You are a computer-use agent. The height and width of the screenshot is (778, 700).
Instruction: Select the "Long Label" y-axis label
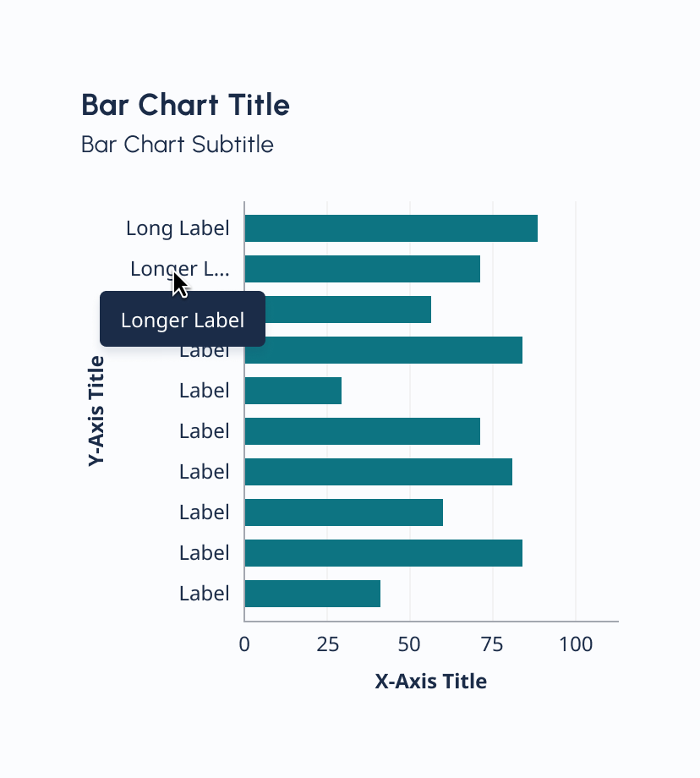(178, 228)
